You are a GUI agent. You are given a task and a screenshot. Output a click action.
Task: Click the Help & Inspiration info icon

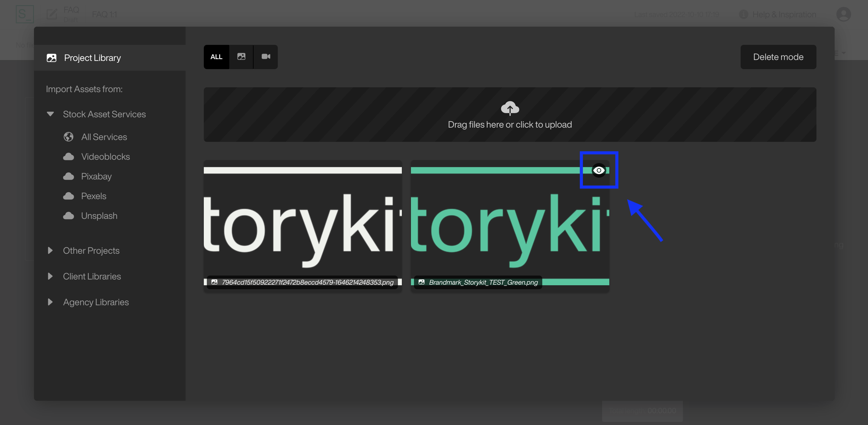tap(744, 14)
